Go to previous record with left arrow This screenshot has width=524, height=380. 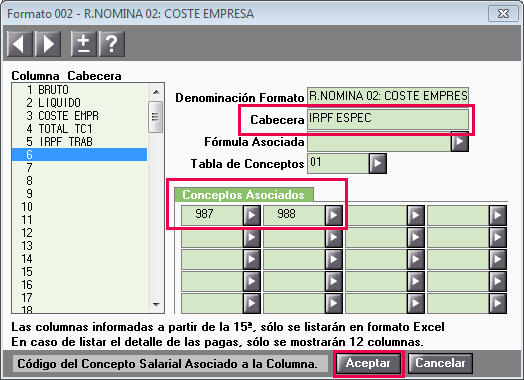tap(20, 44)
